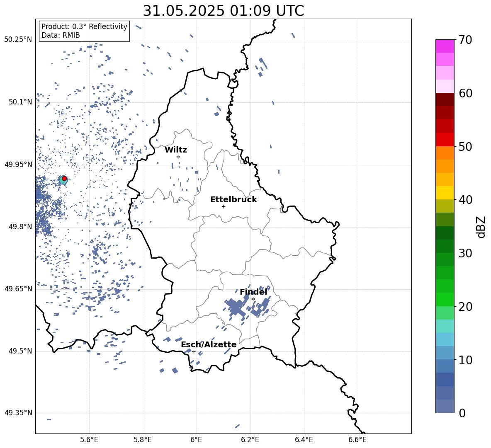Screen dimensions: 491x448
Task: Click the 6.6°E longitude label
Action: [357, 440]
